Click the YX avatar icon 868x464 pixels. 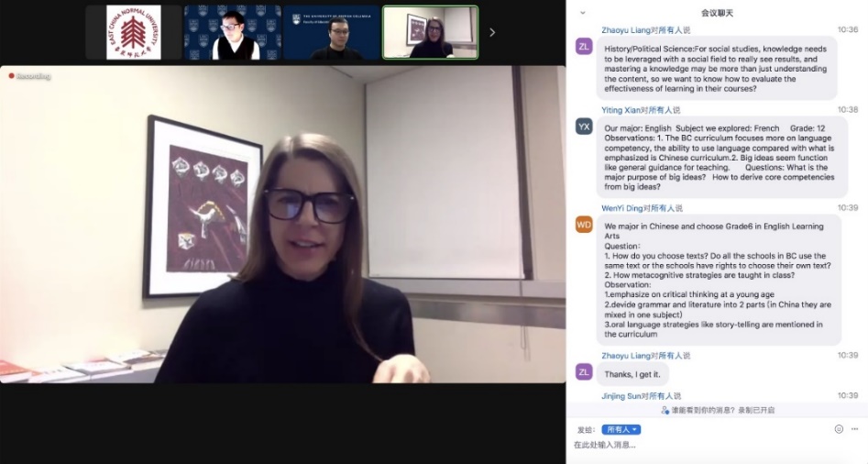pyautogui.click(x=584, y=127)
